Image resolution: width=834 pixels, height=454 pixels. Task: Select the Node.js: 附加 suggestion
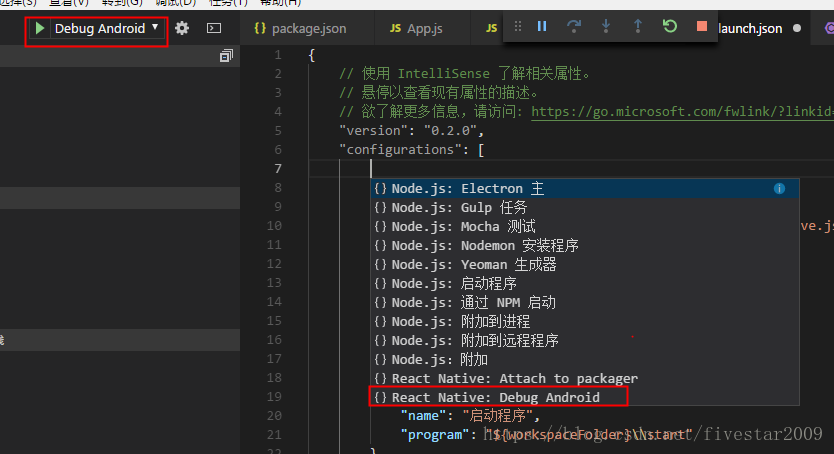pyautogui.click(x=585, y=360)
